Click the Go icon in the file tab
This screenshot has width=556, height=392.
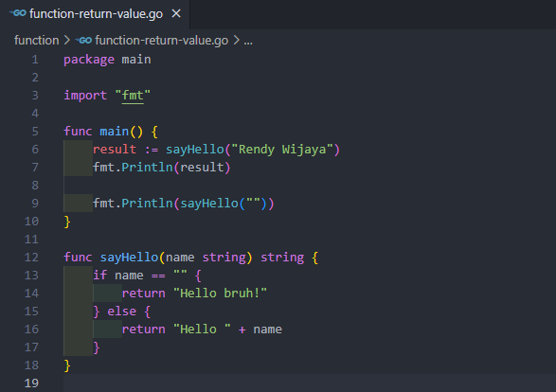point(18,13)
